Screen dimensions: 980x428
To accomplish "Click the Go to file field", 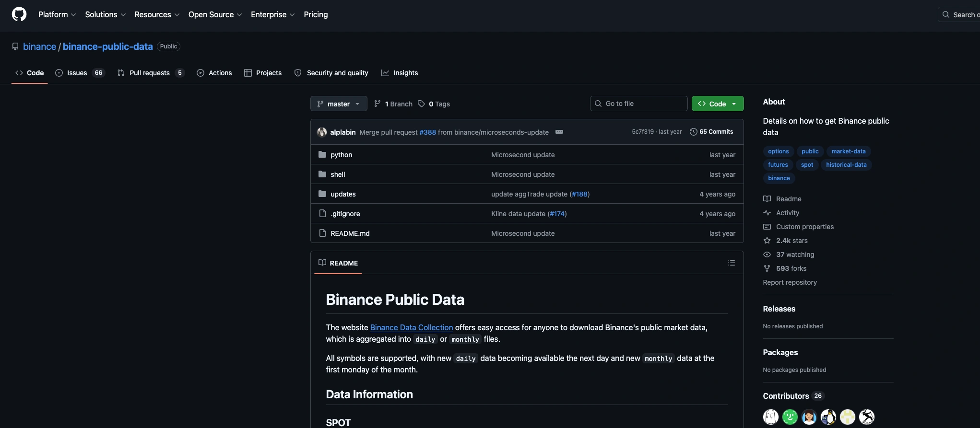I will 638,104.
